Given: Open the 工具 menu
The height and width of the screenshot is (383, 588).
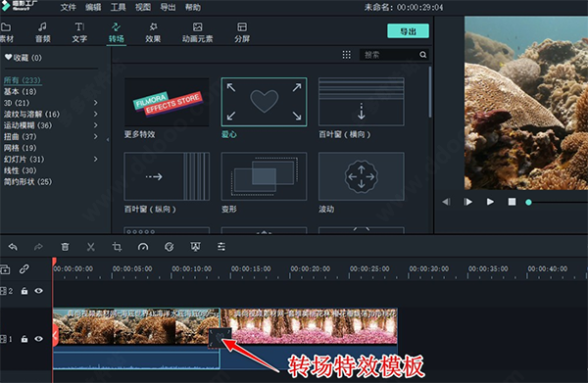Looking at the screenshot, I should click(119, 7).
